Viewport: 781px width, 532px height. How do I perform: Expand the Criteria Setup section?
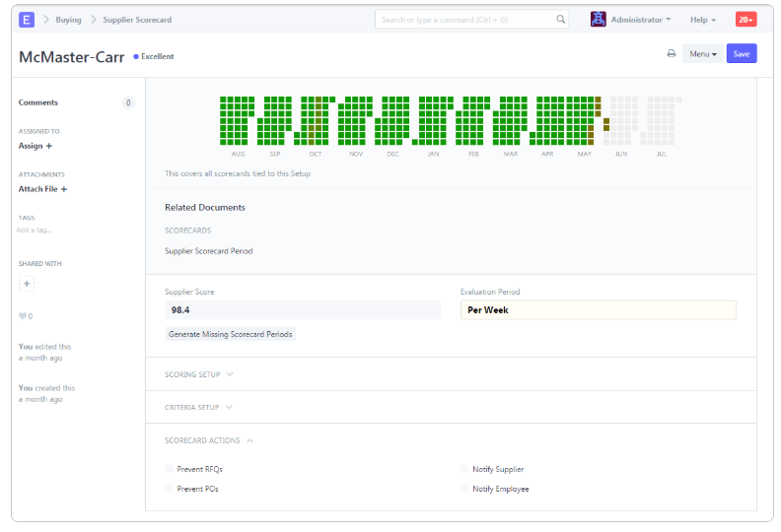pos(199,407)
